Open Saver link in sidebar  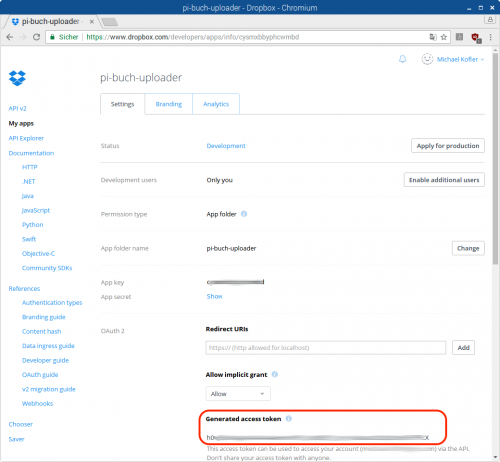click(16, 439)
